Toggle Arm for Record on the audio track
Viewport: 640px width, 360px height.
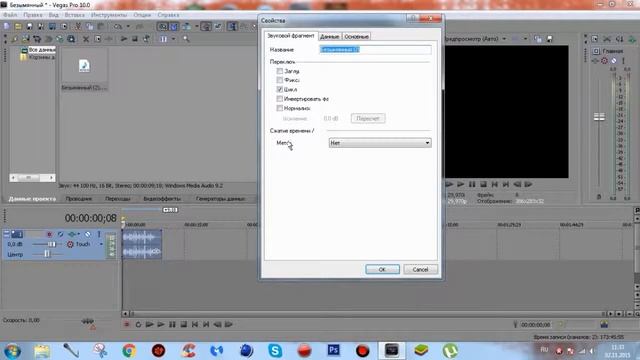click(49, 234)
